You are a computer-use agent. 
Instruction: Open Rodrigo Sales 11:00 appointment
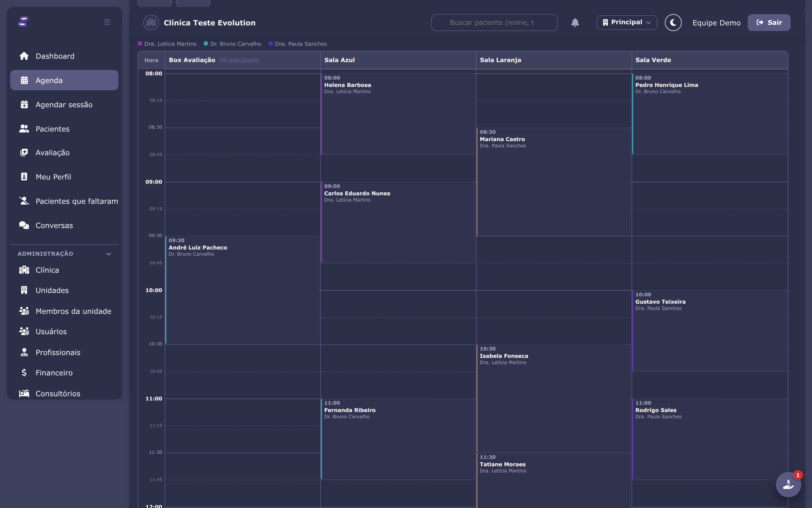[x=709, y=439]
